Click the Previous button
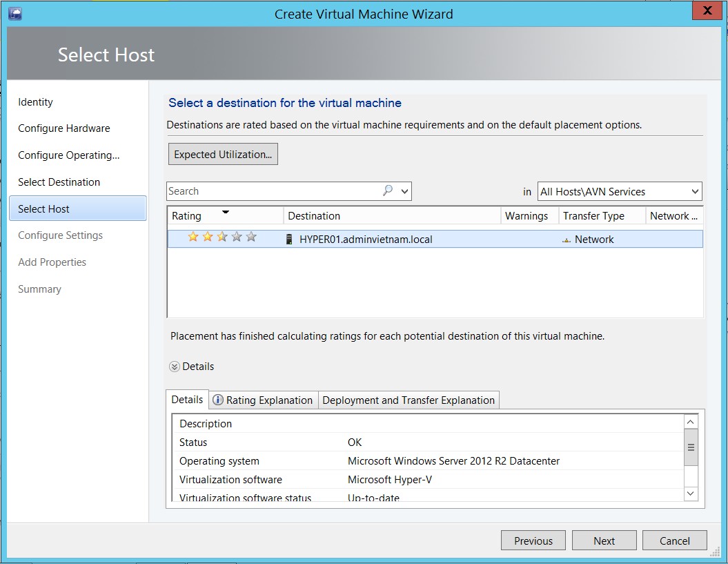Image resolution: width=728 pixels, height=564 pixels. [x=533, y=541]
